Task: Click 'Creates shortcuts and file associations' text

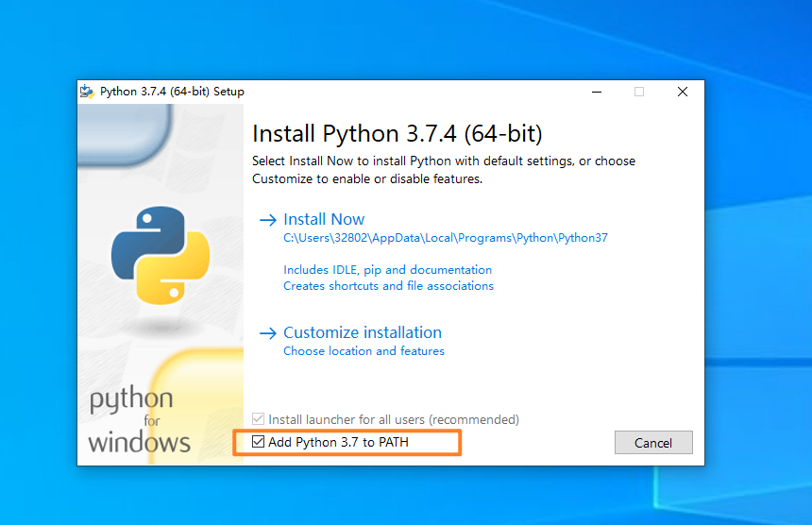Action: tap(388, 286)
